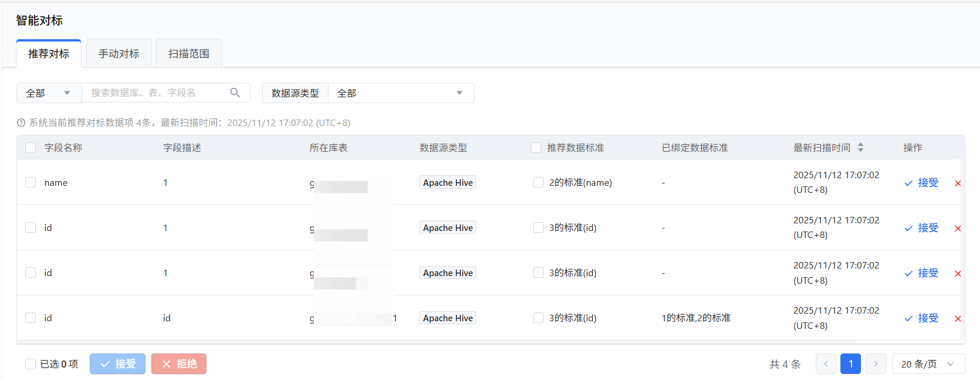
Task: Expand the 数据源类型 filter dropdown
Action: tap(401, 93)
